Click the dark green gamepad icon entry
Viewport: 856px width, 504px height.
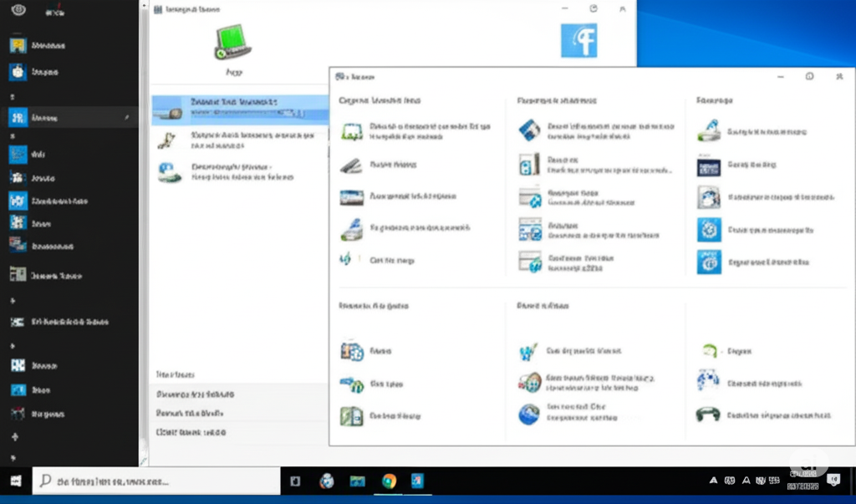pos(708,415)
